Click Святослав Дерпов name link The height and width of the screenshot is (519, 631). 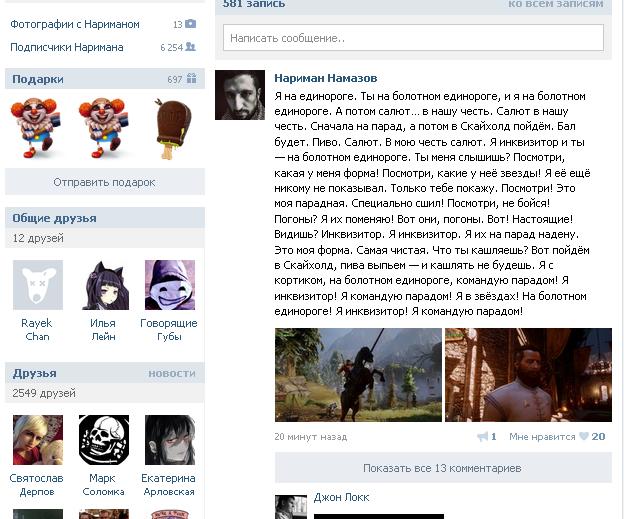click(x=37, y=485)
